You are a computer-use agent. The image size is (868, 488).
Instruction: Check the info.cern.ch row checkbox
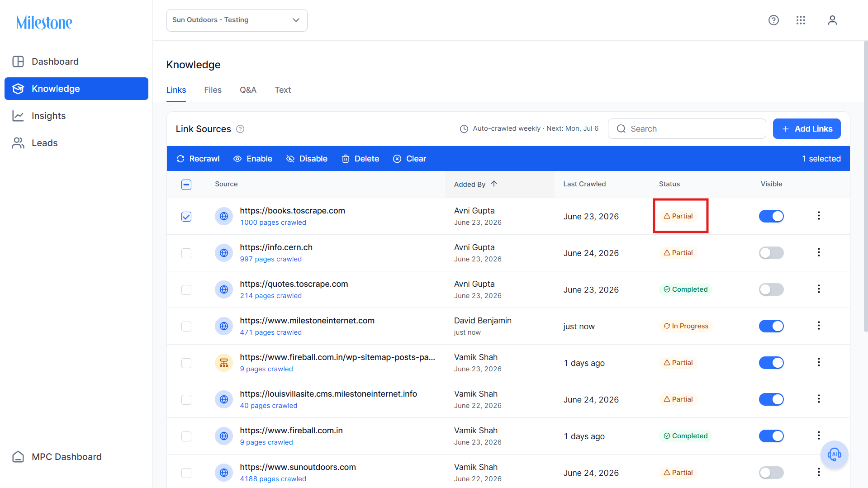(x=186, y=253)
